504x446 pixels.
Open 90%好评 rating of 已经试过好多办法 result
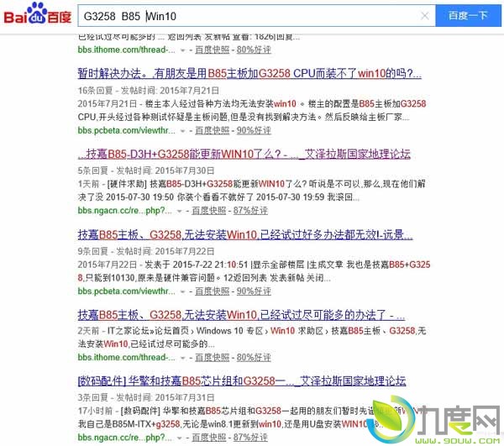click(254, 291)
